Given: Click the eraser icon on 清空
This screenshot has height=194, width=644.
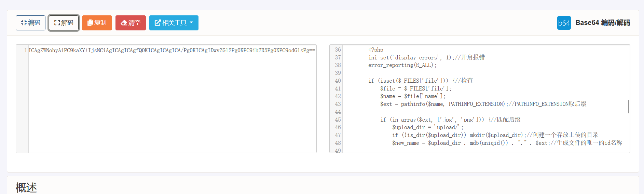Looking at the screenshot, I should point(124,23).
